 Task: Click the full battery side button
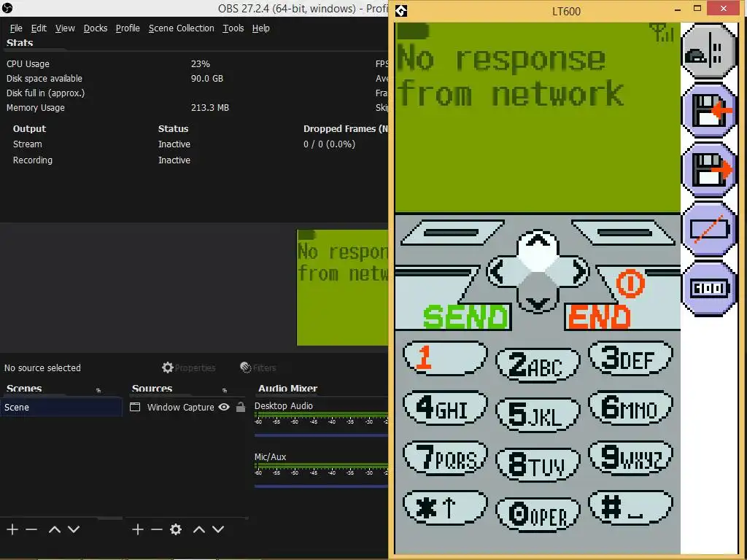pyautogui.click(x=709, y=289)
